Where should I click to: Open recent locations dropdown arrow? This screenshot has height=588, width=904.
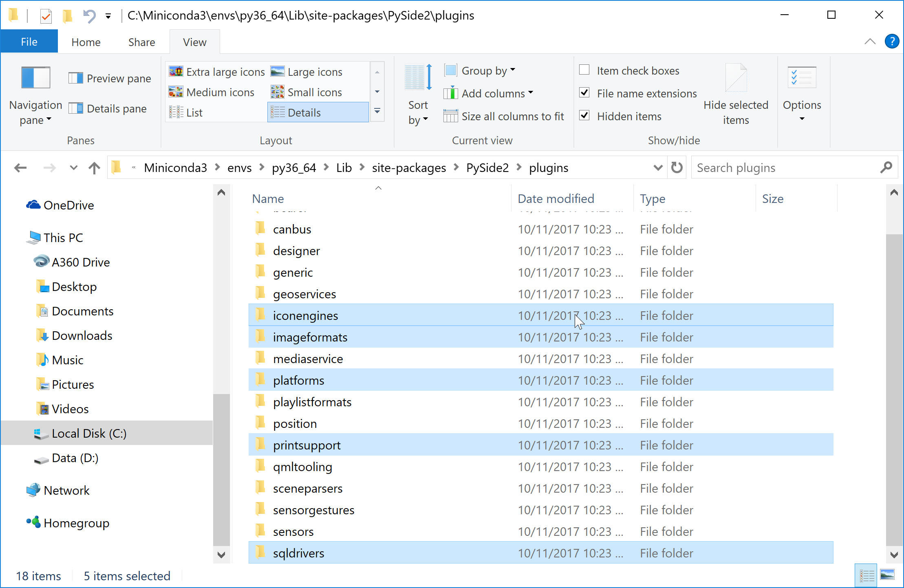pos(73,167)
